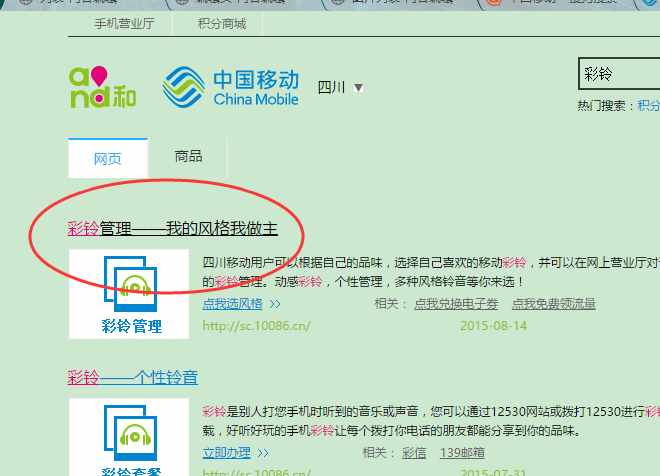Click the 彩铃管理 thumbnail image

point(129,294)
